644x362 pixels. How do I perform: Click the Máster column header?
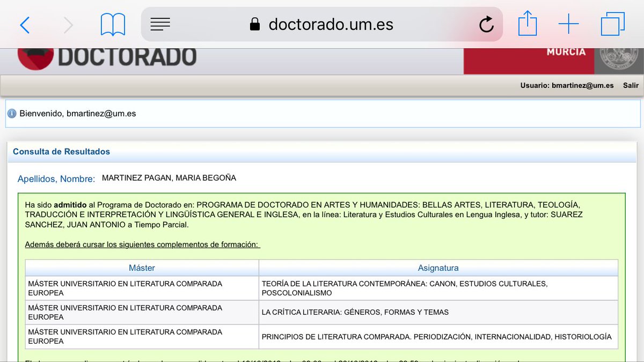142,268
